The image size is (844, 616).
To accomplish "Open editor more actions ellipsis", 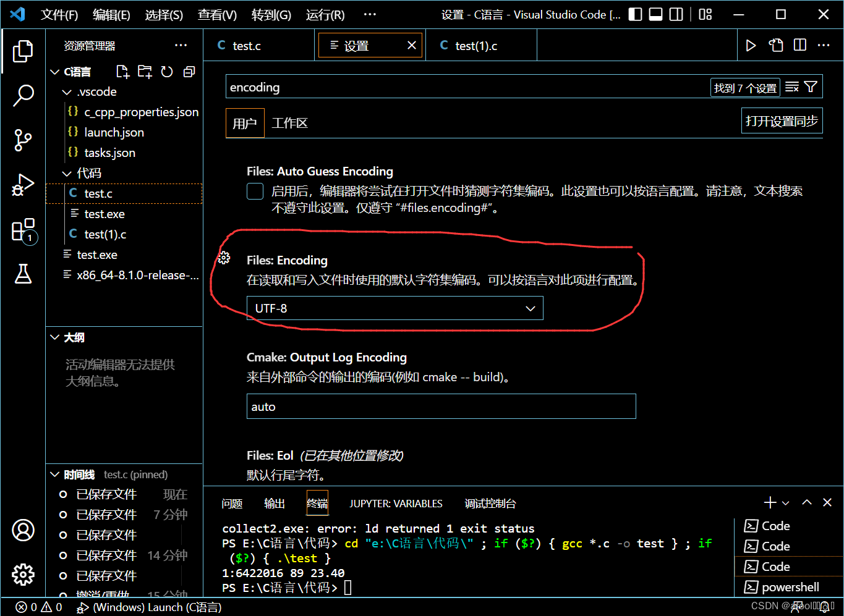I will point(824,45).
